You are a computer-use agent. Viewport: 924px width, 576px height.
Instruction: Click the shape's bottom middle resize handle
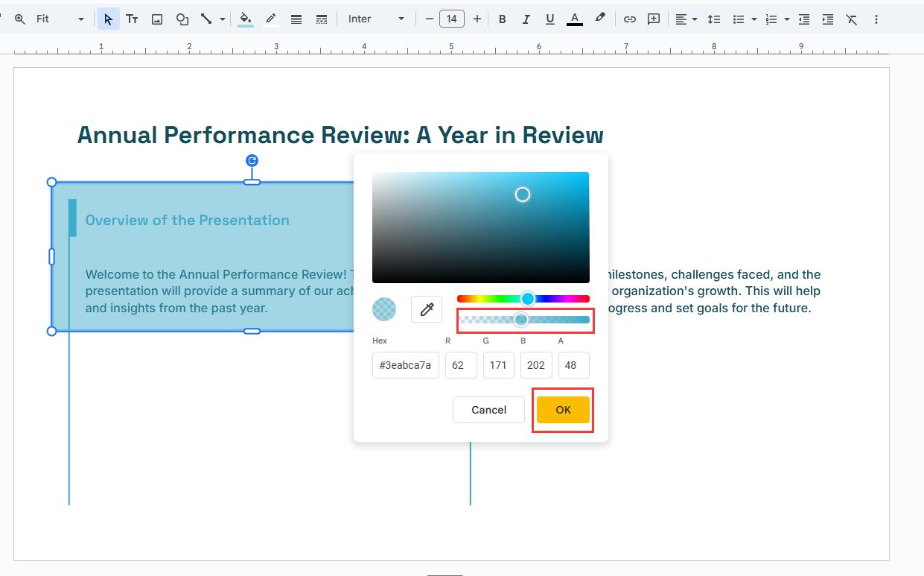tap(252, 331)
